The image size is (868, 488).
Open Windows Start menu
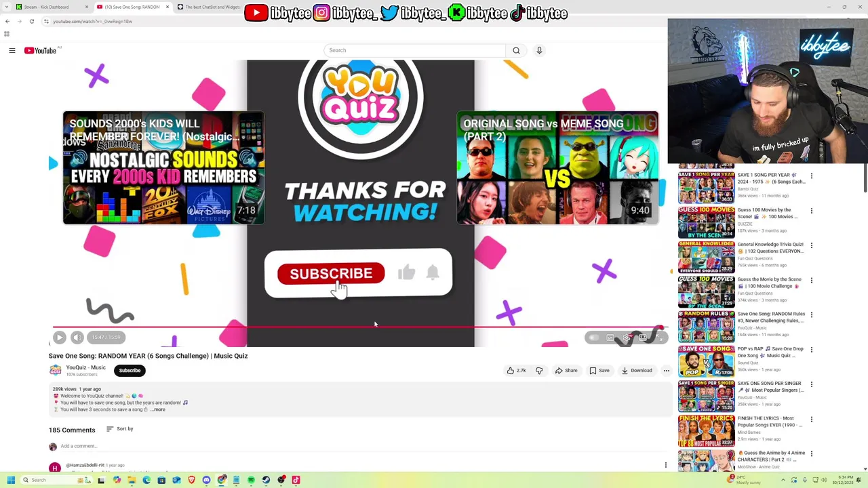click(x=11, y=480)
